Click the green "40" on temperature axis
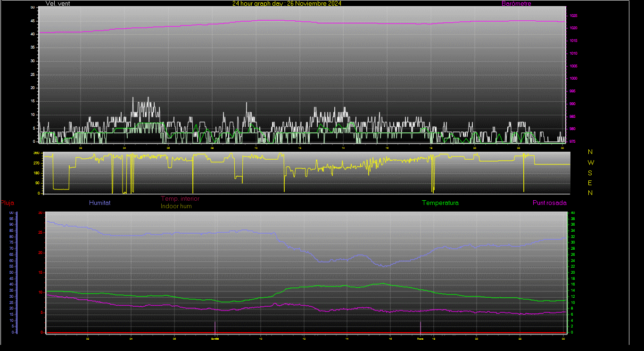This screenshot has width=644, height=351. click(x=573, y=213)
